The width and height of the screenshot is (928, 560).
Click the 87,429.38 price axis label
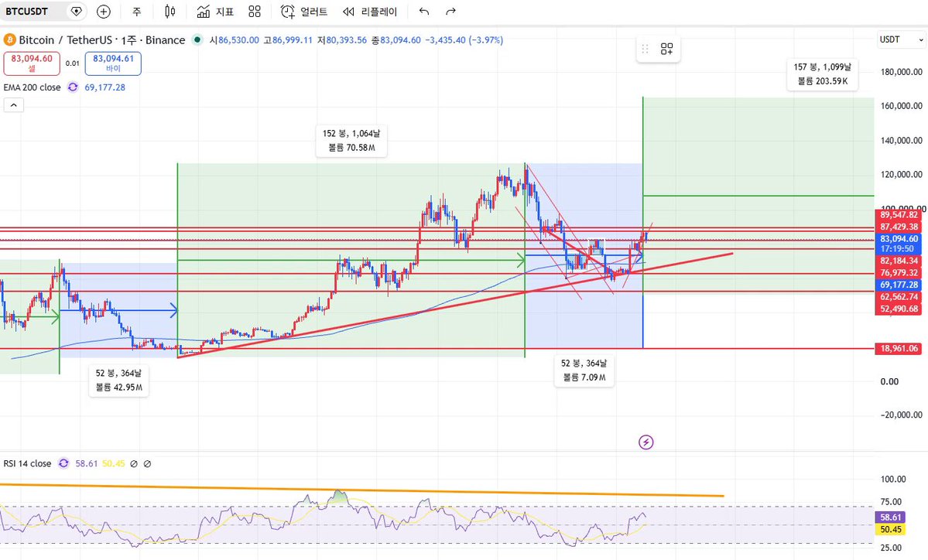(x=899, y=227)
